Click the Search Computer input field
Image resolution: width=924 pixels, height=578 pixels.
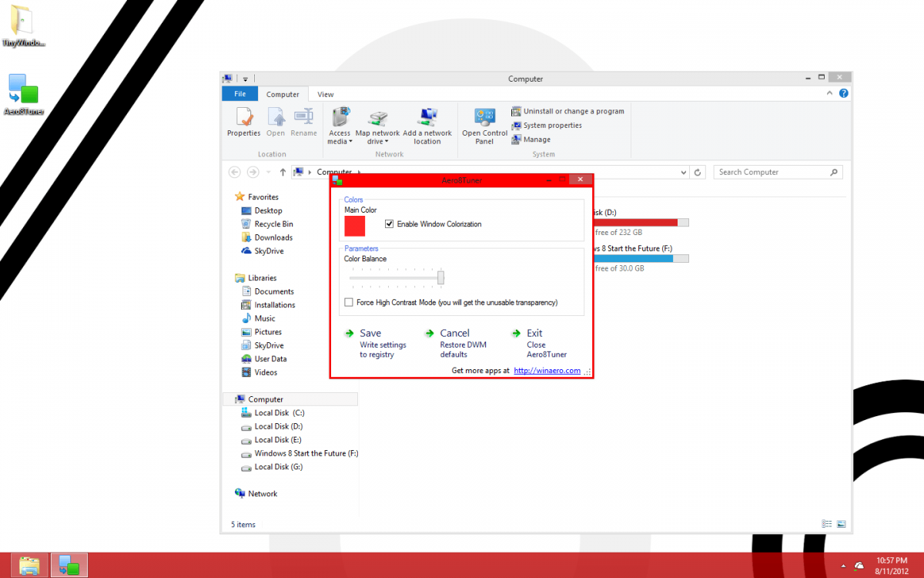[778, 173]
